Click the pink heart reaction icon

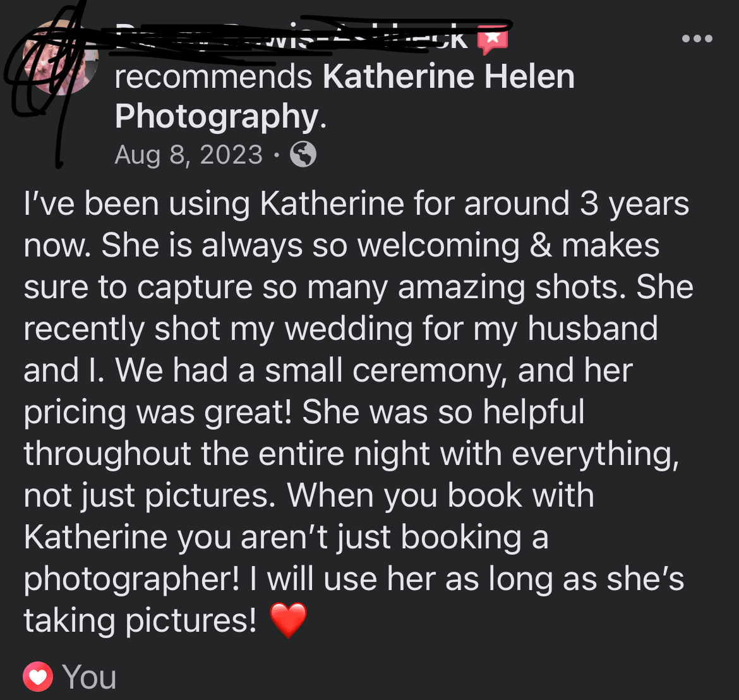(38, 677)
